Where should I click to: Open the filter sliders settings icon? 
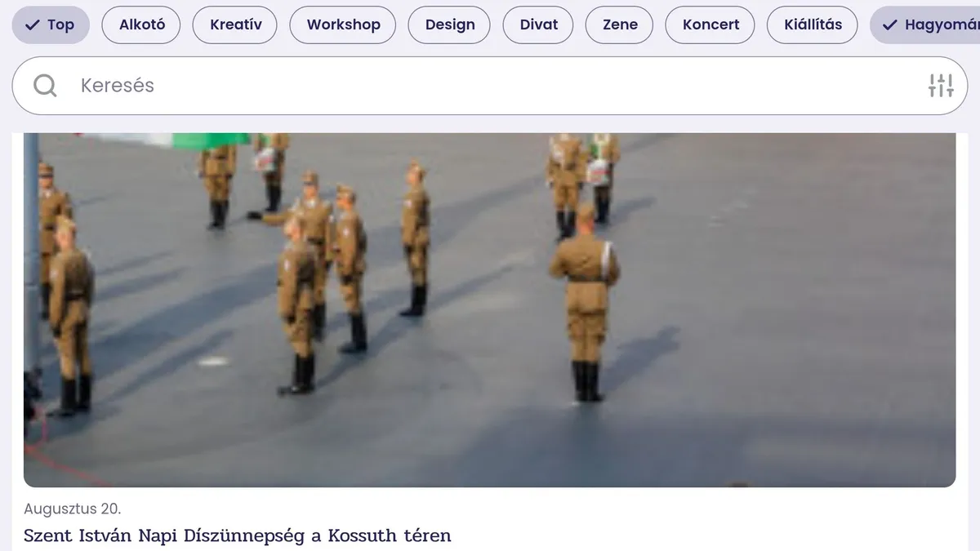click(x=941, y=85)
